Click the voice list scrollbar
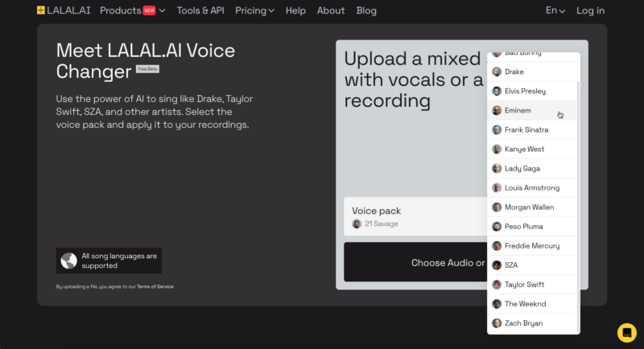Screen dimensions: 644x349 tap(578, 207)
